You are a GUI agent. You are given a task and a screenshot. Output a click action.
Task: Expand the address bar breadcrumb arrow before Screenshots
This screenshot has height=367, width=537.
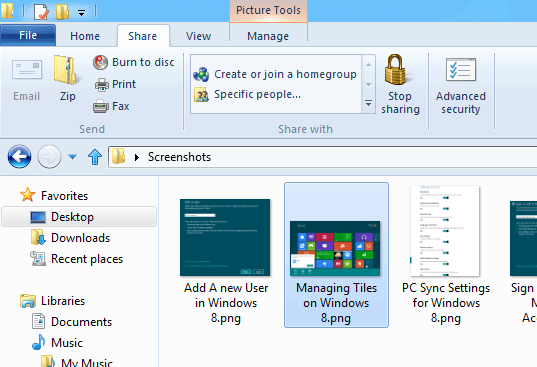137,157
